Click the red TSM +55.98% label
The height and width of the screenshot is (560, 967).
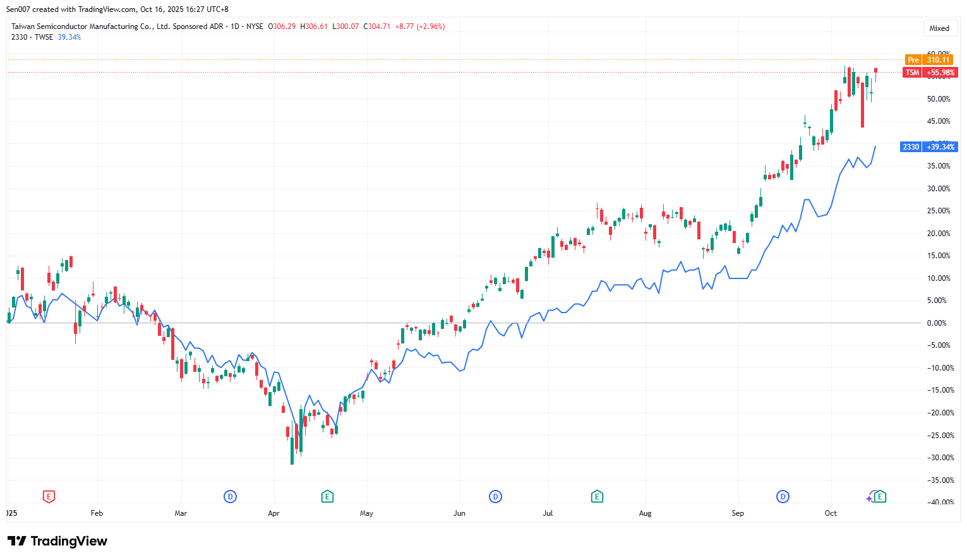(x=931, y=73)
